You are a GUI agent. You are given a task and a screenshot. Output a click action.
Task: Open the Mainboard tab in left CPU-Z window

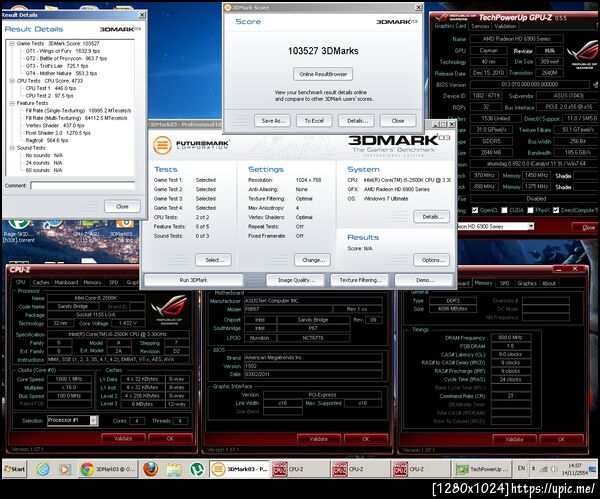coord(66,282)
